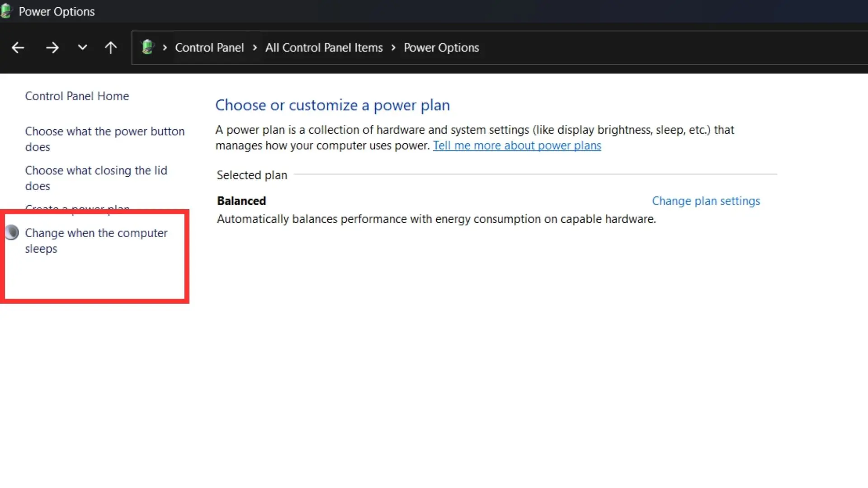This screenshot has height=488, width=868.
Task: Open the recent locations dropdown chevron
Action: (x=82, y=47)
